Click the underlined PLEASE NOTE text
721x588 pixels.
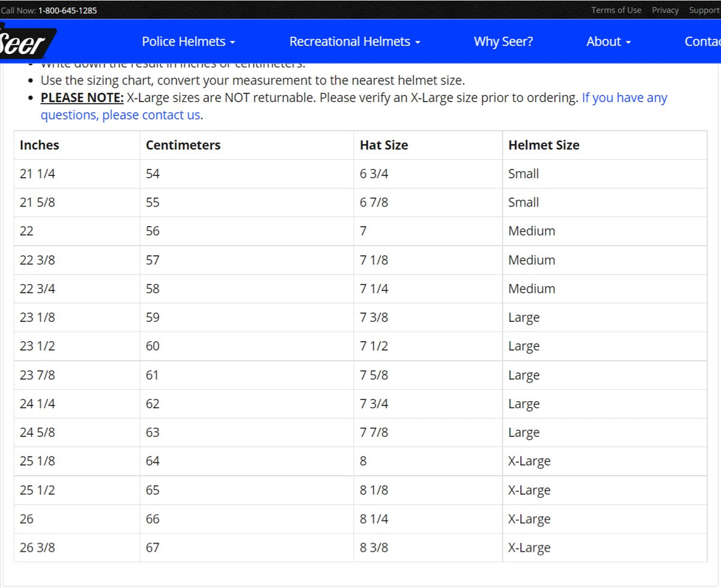[82, 98]
